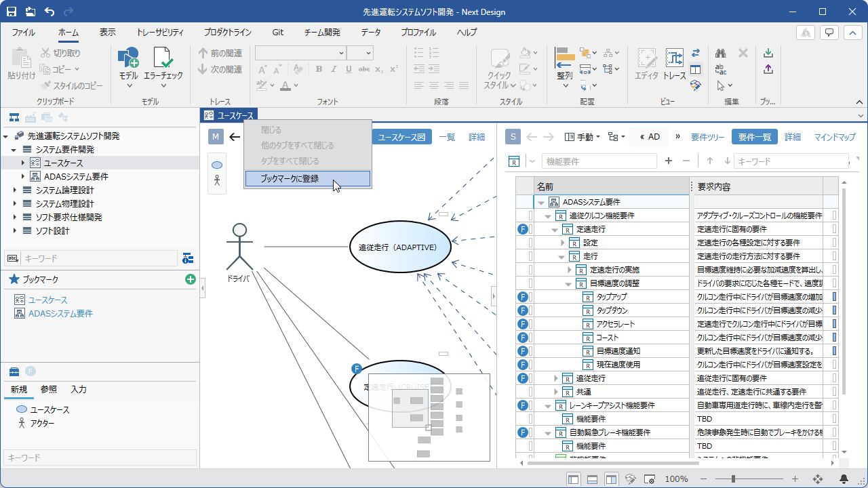The width and height of the screenshot is (868, 488).
Task: Open the Model add icon in ribbon
Action: click(x=128, y=58)
